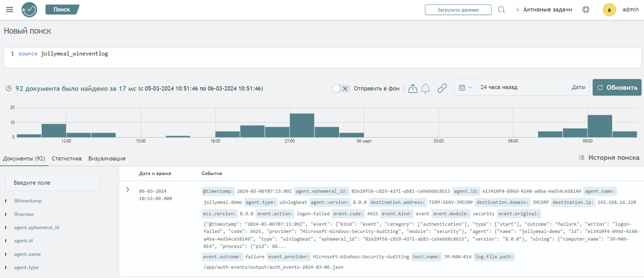Click the Даты link
The width and height of the screenshot is (644, 278).
tap(578, 87)
